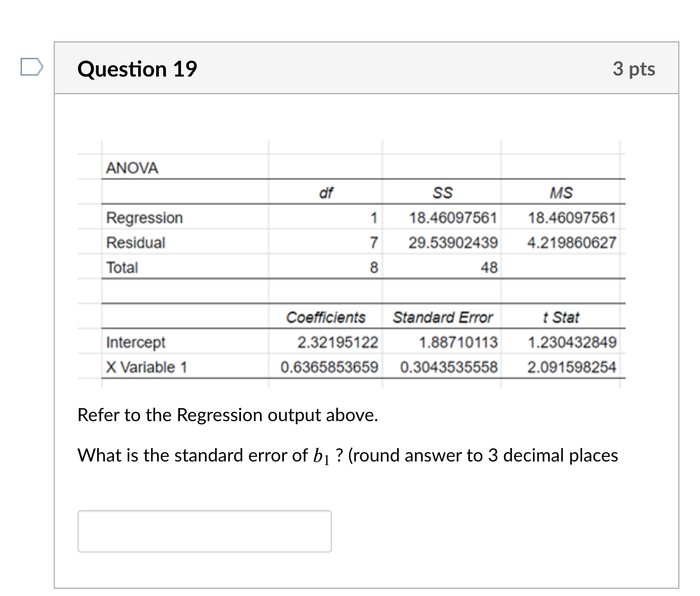Select the MS column header
Screen dimensions: 700x596
(561, 192)
